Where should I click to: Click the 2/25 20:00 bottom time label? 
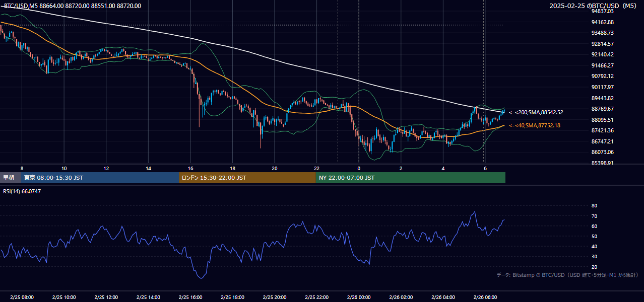tap(275, 297)
